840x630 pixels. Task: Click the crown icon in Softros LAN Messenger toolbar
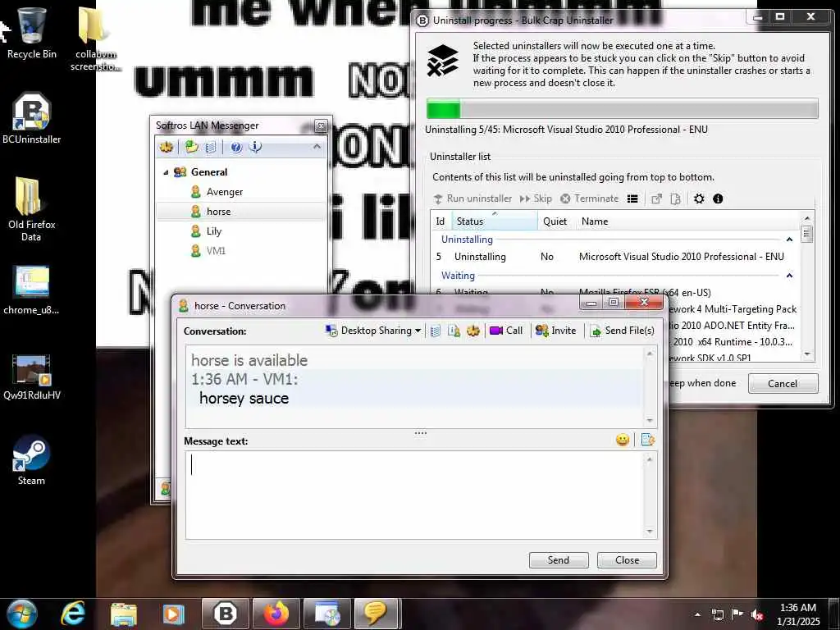(167, 147)
